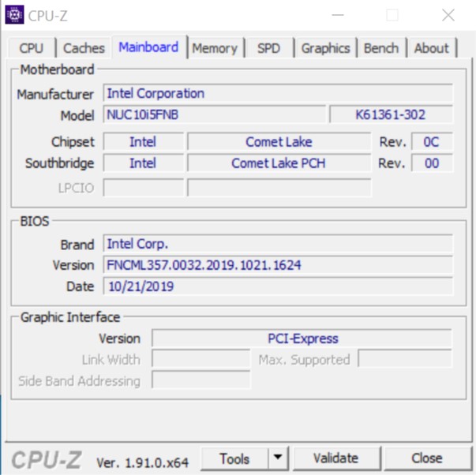Click the Southbridge label
Screen dimensions: 476x475
pos(59,163)
